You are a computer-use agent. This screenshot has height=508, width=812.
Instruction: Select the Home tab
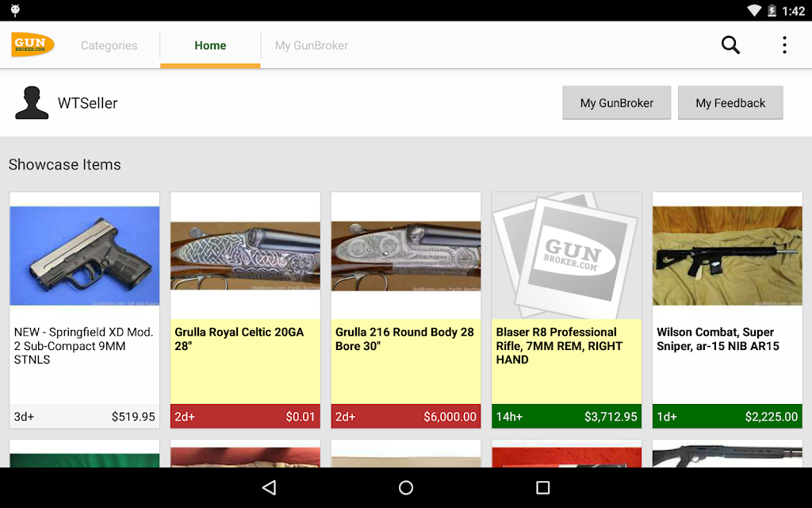[x=210, y=45]
